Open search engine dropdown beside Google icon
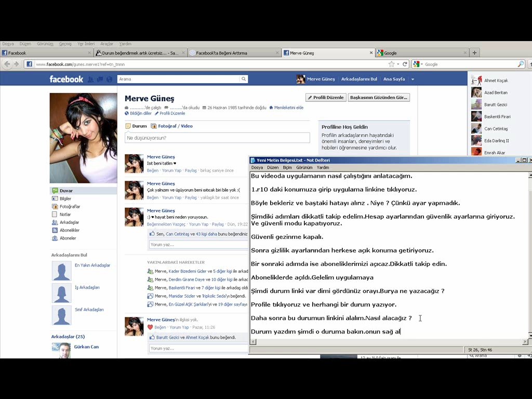The height and width of the screenshot is (399, 532). pos(422,64)
